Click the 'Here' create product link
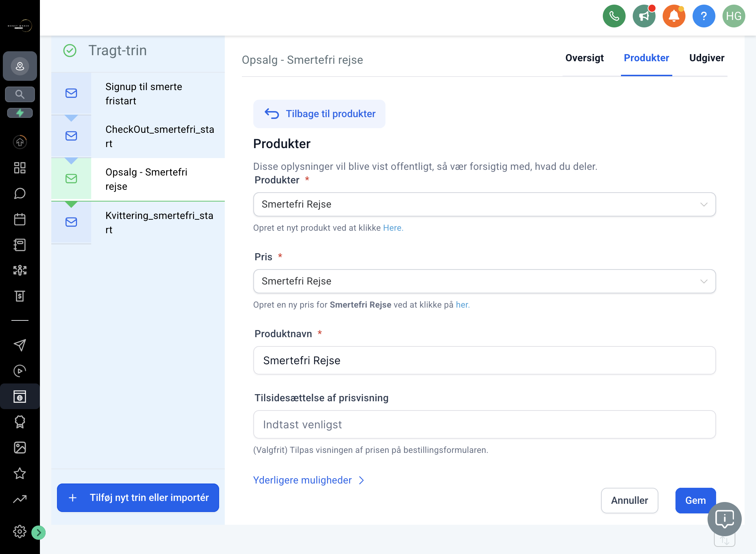The height and width of the screenshot is (554, 756). point(393,228)
